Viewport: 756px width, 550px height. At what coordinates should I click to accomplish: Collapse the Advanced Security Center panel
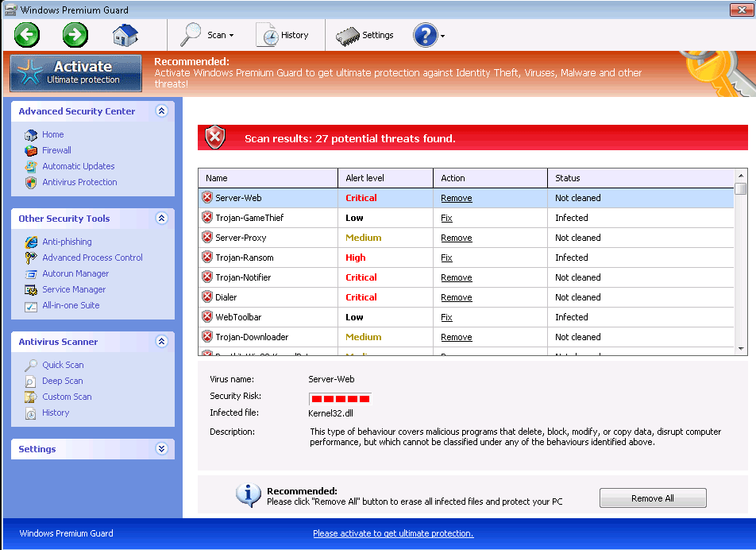[162, 111]
